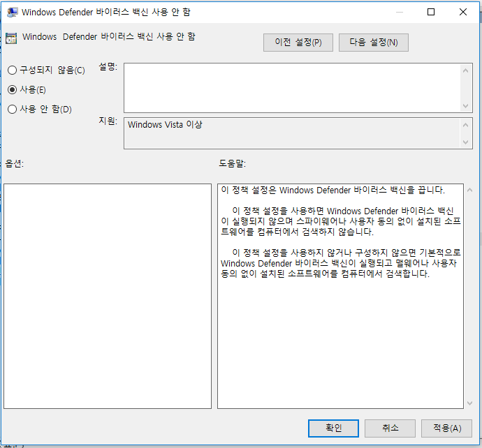Click the 도움말 pane scroll down arrow
This screenshot has width=482, height=448.
coord(469,403)
